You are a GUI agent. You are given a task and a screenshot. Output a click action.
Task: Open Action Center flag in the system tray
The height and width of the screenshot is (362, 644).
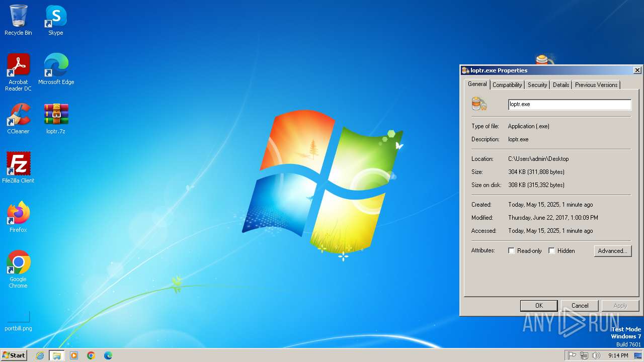[x=572, y=355]
